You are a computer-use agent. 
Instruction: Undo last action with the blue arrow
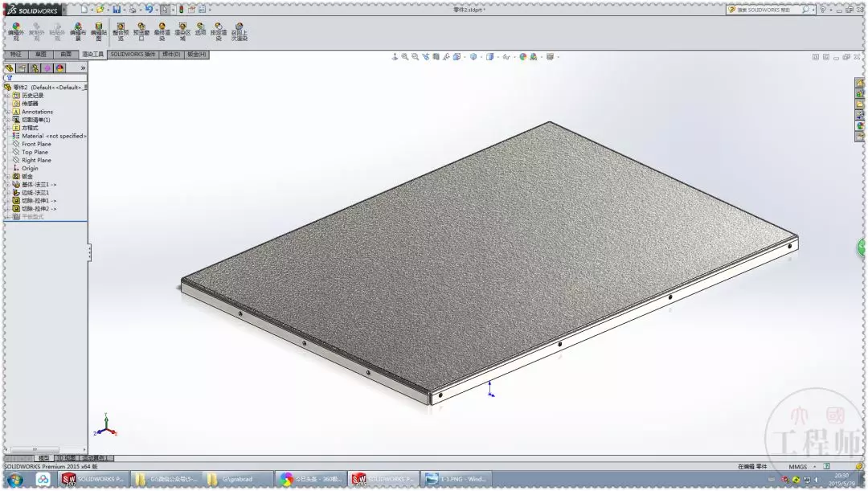tap(149, 10)
